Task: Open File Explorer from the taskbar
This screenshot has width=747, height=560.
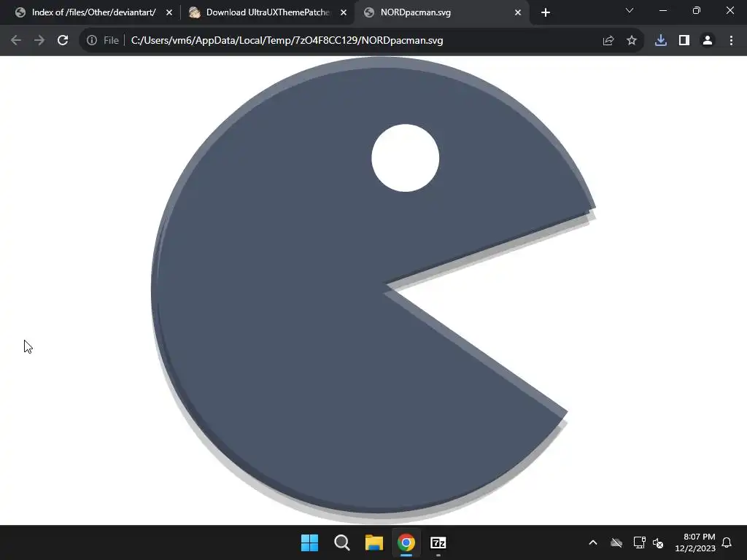Action: 374,542
